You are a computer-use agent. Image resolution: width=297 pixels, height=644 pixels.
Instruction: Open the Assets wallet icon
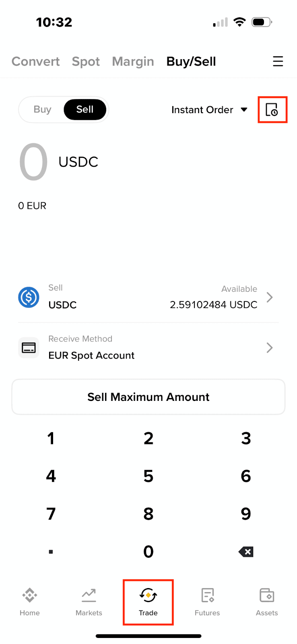point(267,595)
